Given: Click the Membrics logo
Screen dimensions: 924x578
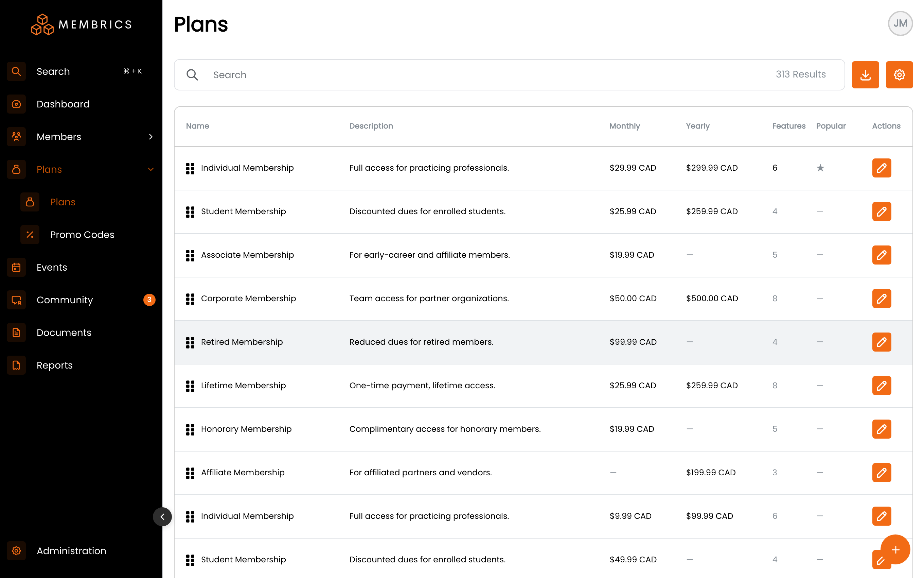Looking at the screenshot, I should coord(81,24).
